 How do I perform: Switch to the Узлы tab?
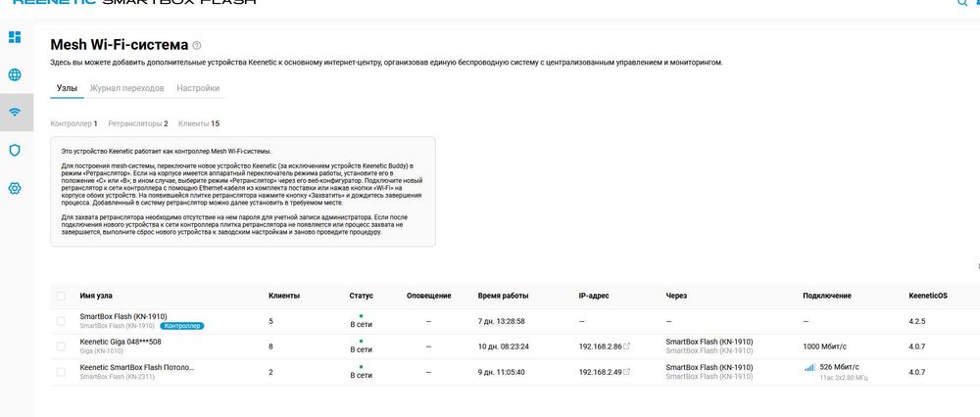pyautogui.click(x=67, y=88)
